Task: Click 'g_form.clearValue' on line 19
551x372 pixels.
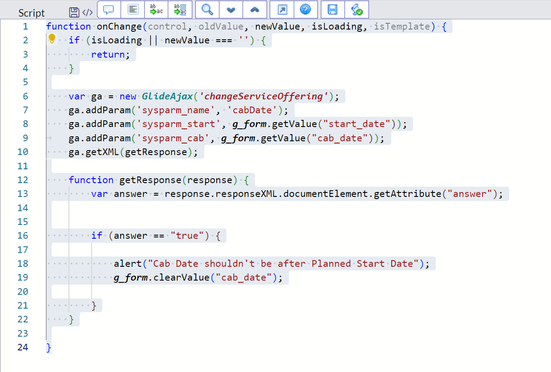Action: coord(162,278)
